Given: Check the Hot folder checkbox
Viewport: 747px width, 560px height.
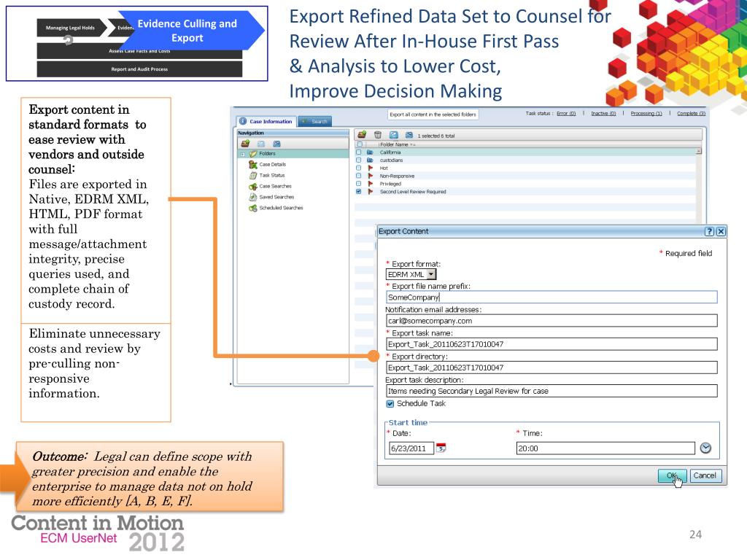Looking at the screenshot, I should 359,168.
